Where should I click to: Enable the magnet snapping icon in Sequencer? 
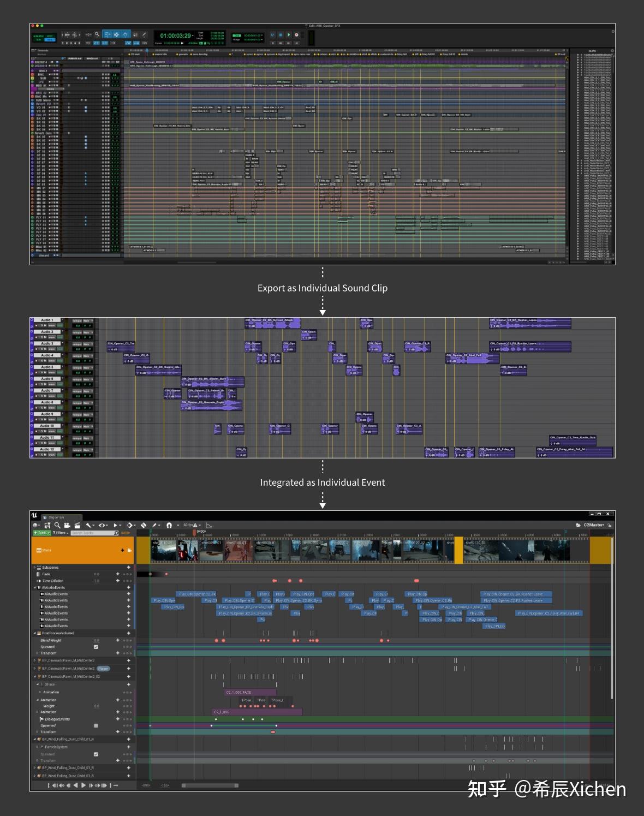[169, 526]
